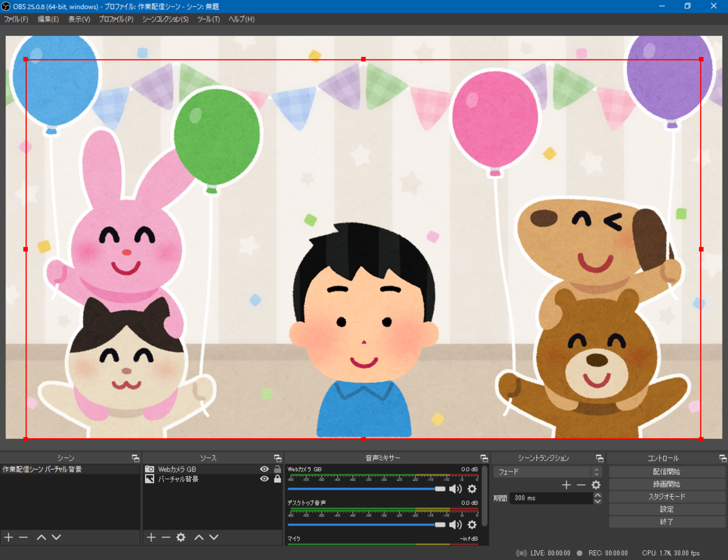
Task: Increase transition duration with up arrow
Action: [598, 495]
